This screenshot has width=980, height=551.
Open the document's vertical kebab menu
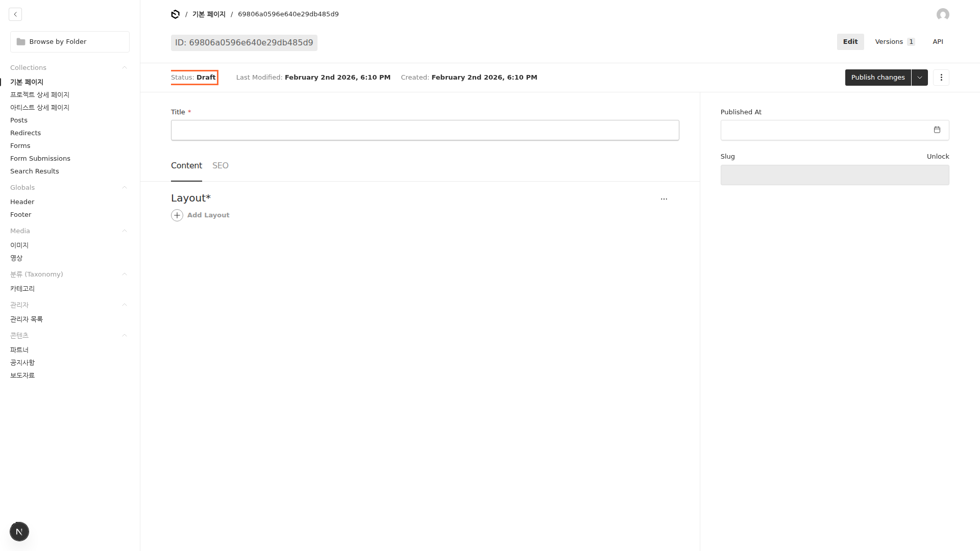(941, 78)
